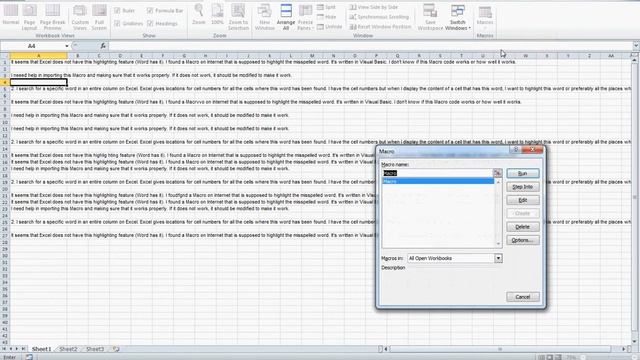The width and height of the screenshot is (640, 360).
Task: Click Unhide window button
Action: tap(330, 27)
